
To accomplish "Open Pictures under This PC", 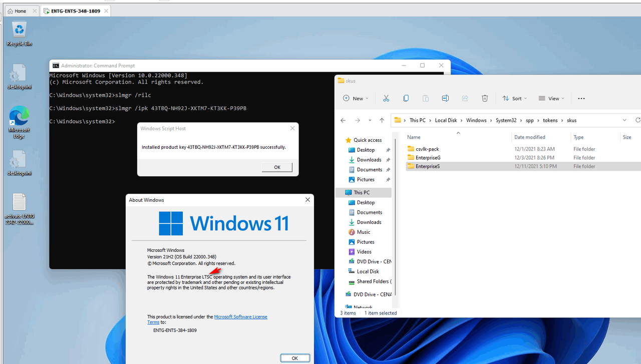I will (x=366, y=242).
